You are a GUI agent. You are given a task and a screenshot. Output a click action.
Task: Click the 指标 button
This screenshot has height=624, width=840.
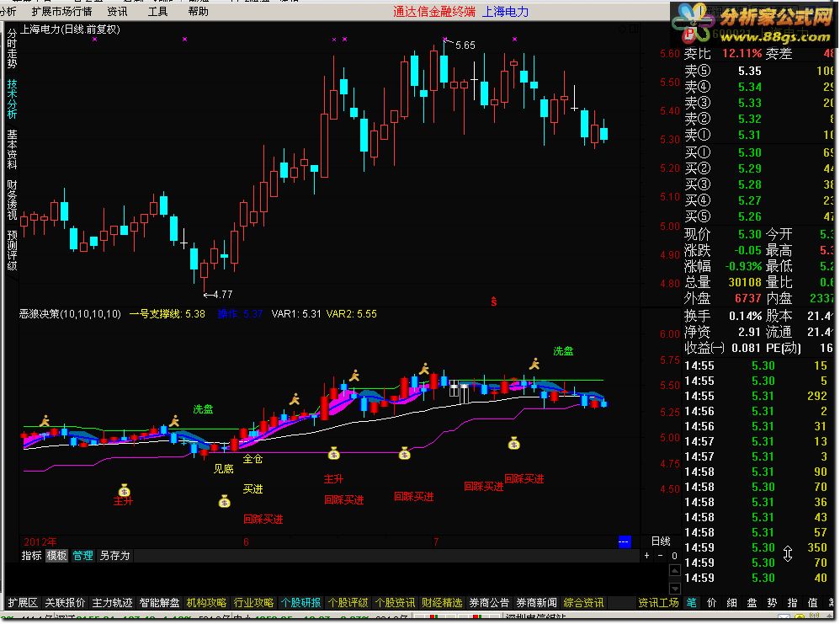click(31, 556)
